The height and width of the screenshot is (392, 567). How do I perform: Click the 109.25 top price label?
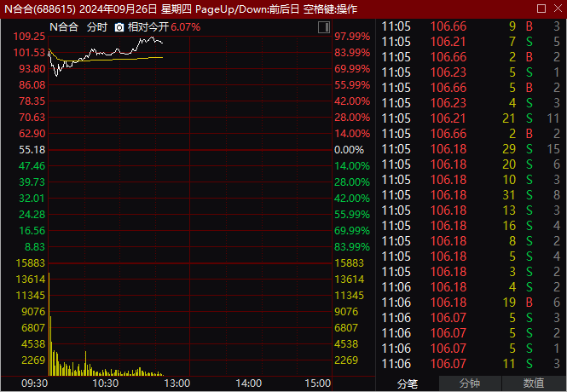coord(30,37)
